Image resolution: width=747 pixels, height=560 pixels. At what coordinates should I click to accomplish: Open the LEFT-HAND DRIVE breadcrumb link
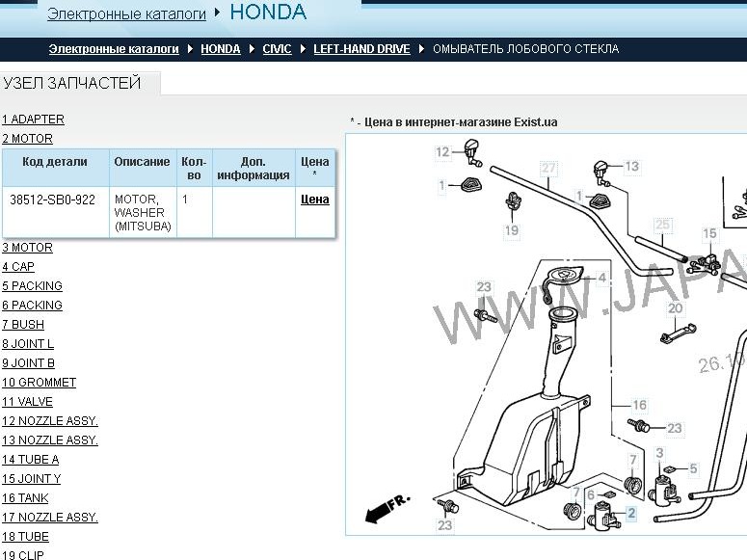click(x=361, y=48)
